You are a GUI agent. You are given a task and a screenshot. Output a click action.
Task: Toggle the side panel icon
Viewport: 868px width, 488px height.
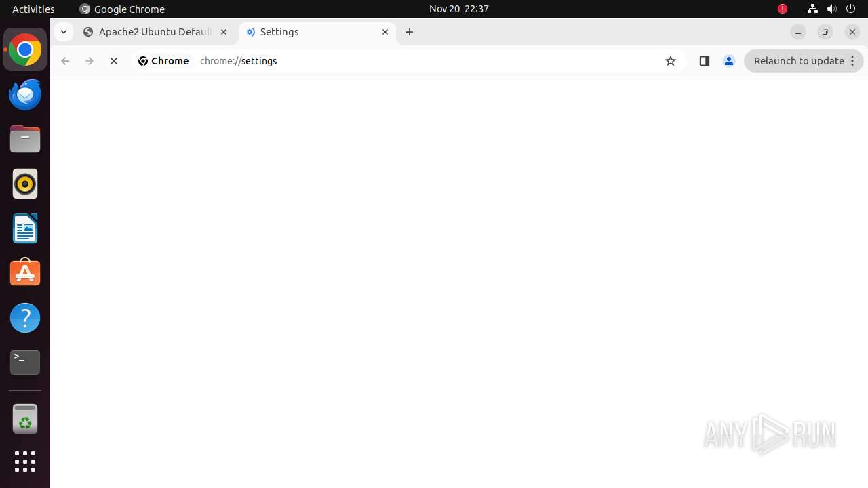pos(704,61)
